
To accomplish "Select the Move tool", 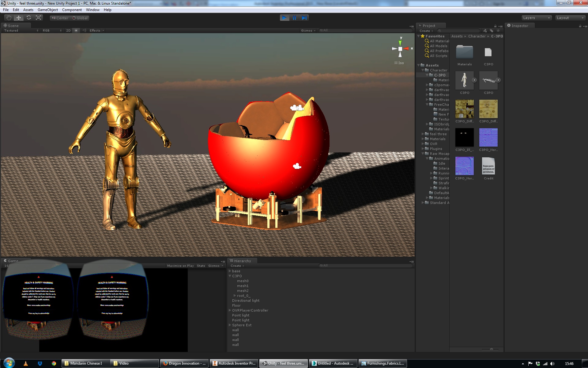I will coord(19,18).
